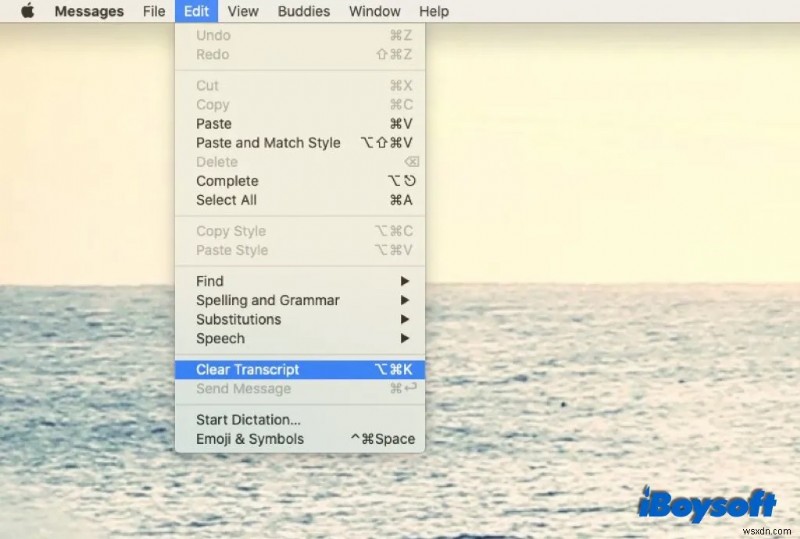This screenshot has width=800, height=539.
Task: Expand the Speech submenu
Action: [x=300, y=338]
